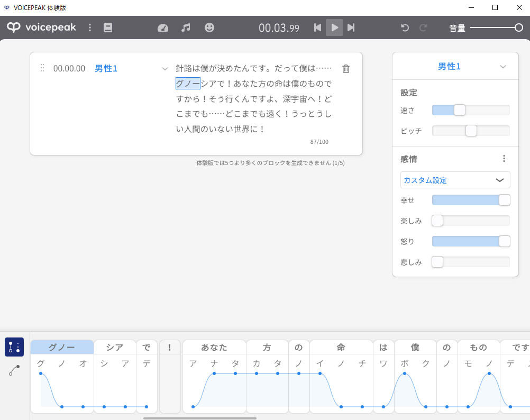This screenshot has width=530, height=420.
Task: Redo the last action
Action: [423, 28]
